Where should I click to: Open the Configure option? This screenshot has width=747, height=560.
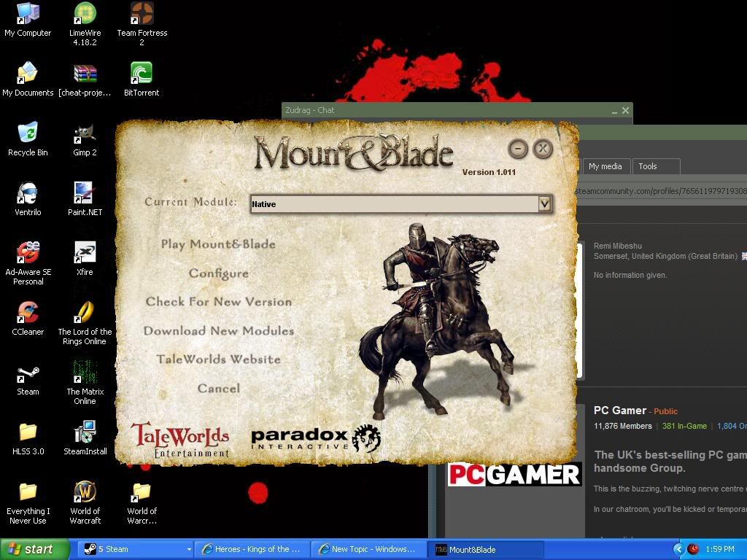click(218, 273)
